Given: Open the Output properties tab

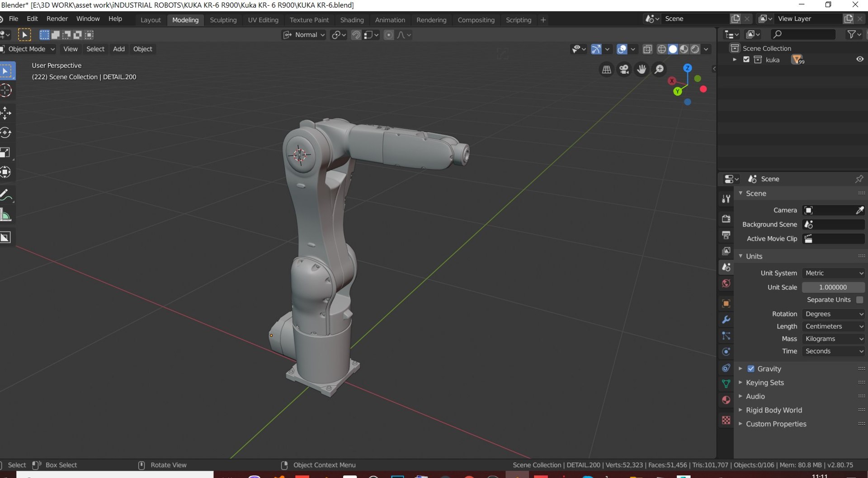Looking at the screenshot, I should click(x=726, y=235).
